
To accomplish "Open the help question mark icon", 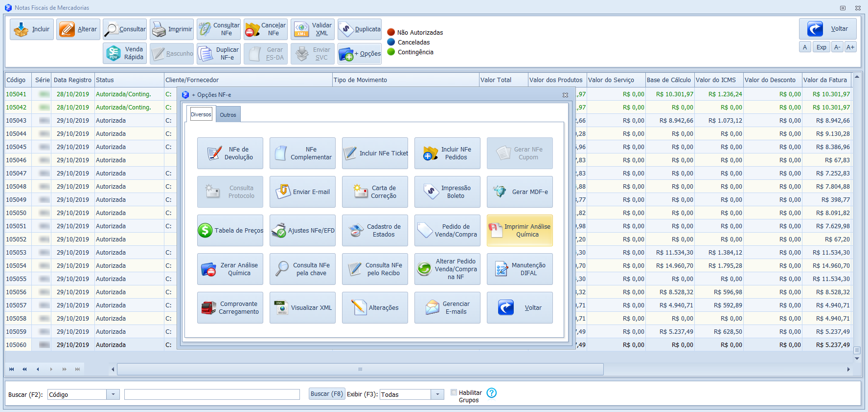I will click(492, 393).
